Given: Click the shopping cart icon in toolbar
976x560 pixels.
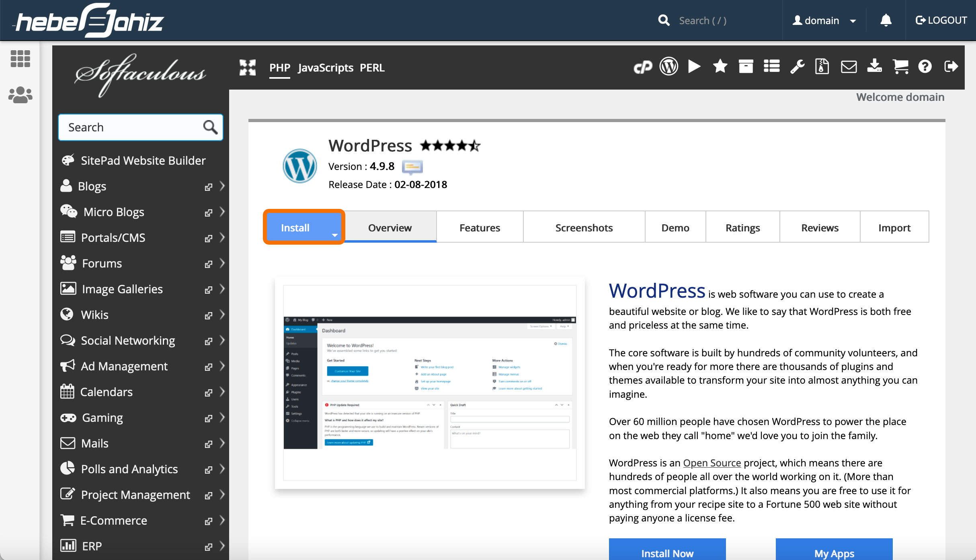Looking at the screenshot, I should tap(900, 67).
